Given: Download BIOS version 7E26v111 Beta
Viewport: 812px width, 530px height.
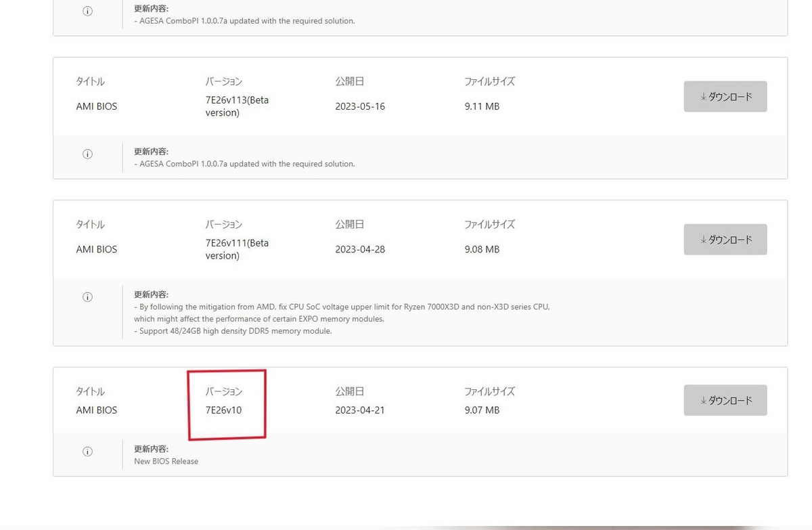Looking at the screenshot, I should pos(725,240).
